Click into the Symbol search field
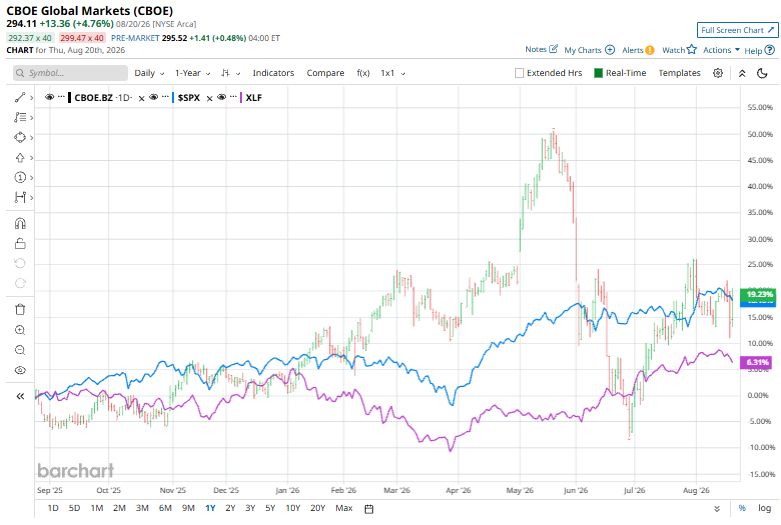781x525 pixels. [70, 73]
